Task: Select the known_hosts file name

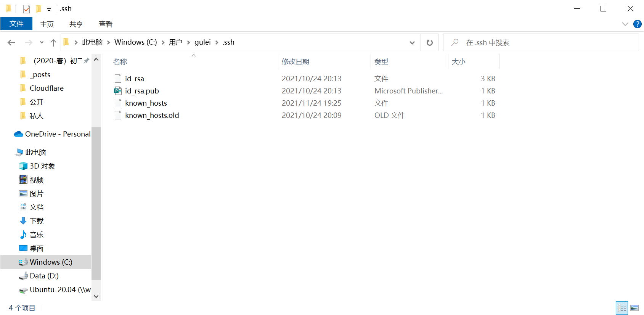Action: (146, 103)
